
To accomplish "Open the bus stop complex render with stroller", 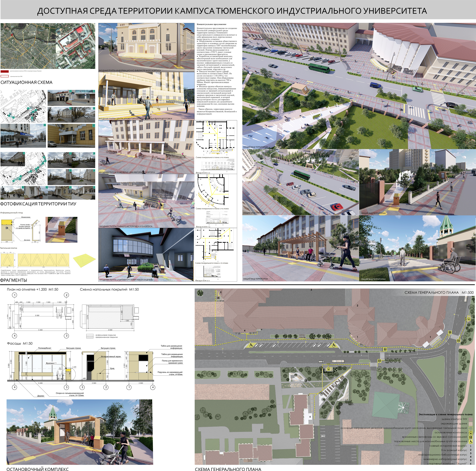I will [79, 432].
